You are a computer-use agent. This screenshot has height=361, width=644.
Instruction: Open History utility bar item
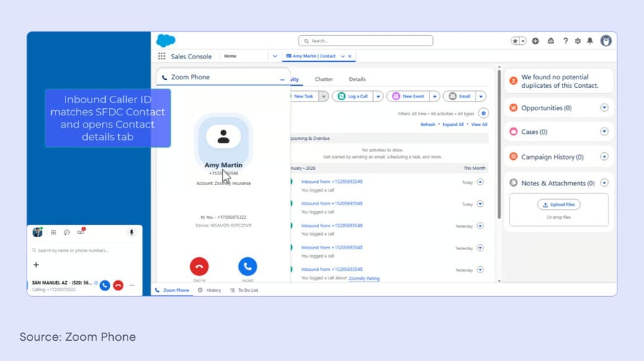[210, 290]
